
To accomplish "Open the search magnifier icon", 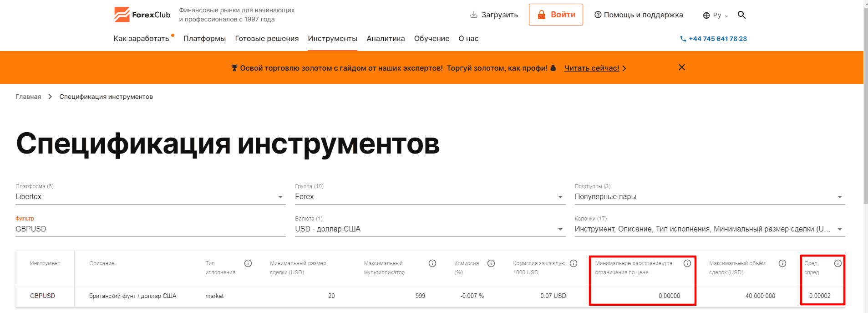I will (x=741, y=15).
